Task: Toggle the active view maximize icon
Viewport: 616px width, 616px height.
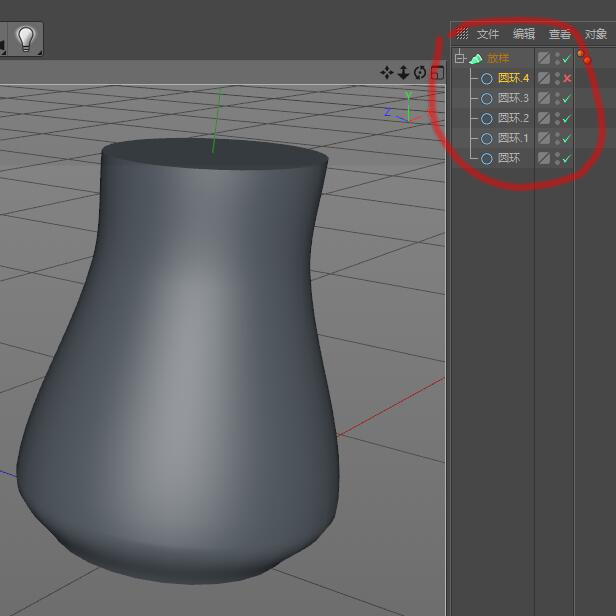Action: click(437, 73)
